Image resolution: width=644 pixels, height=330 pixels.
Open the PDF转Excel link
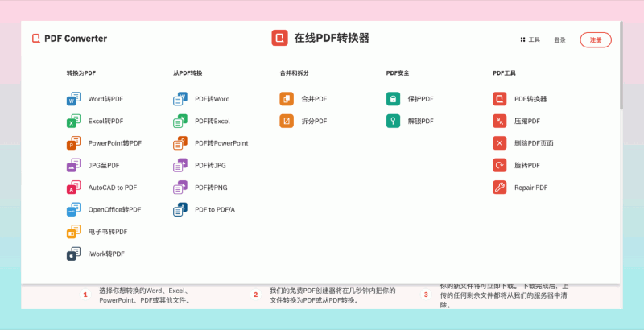tap(213, 121)
